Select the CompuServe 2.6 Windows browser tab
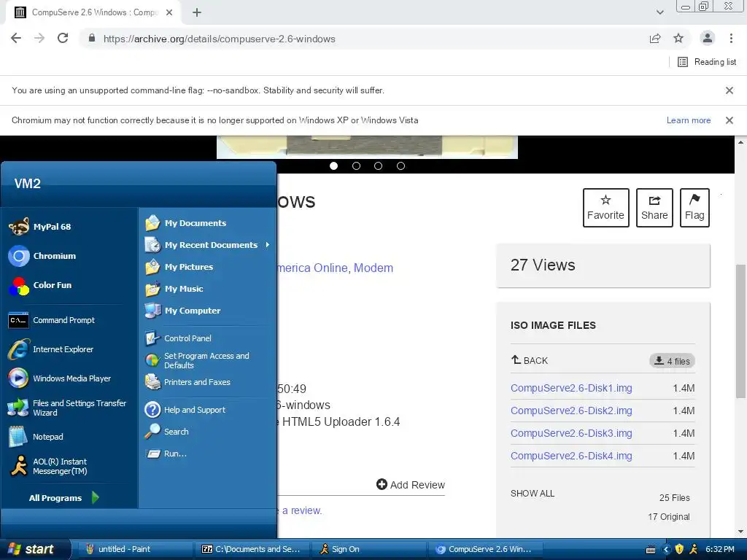The height and width of the screenshot is (560, 747). coord(93,12)
